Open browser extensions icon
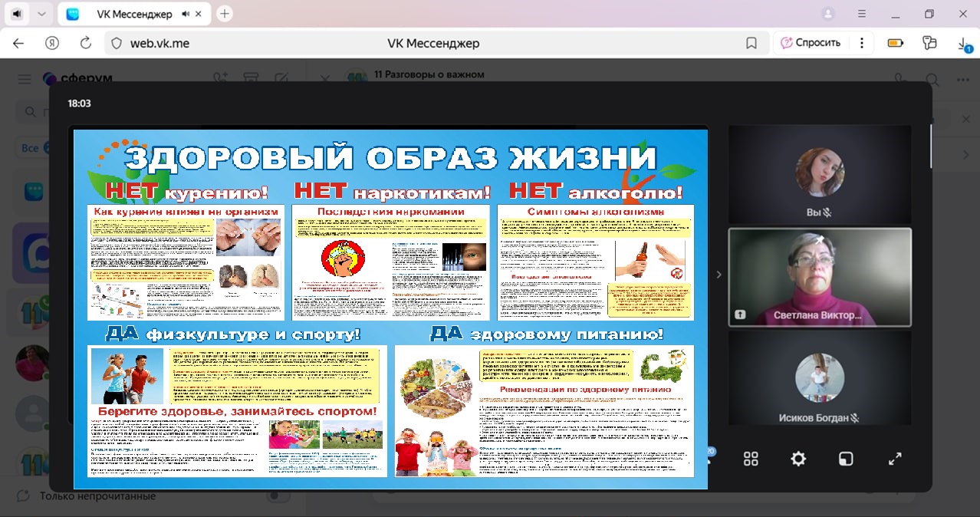The height and width of the screenshot is (517, 980). [930, 44]
